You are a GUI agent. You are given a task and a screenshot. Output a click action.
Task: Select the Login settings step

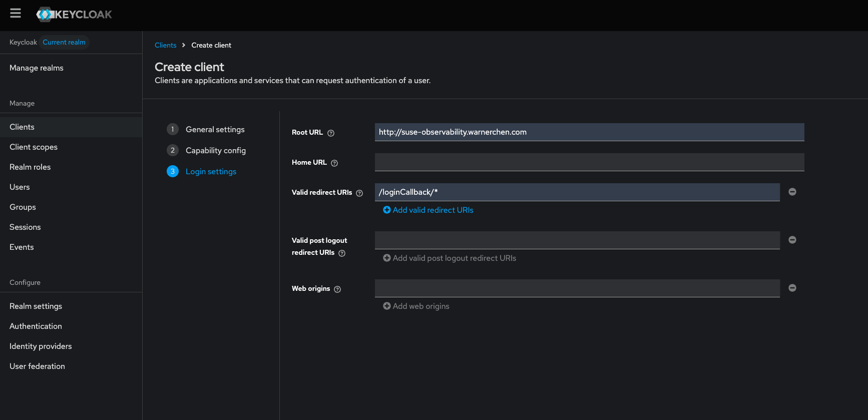point(211,171)
